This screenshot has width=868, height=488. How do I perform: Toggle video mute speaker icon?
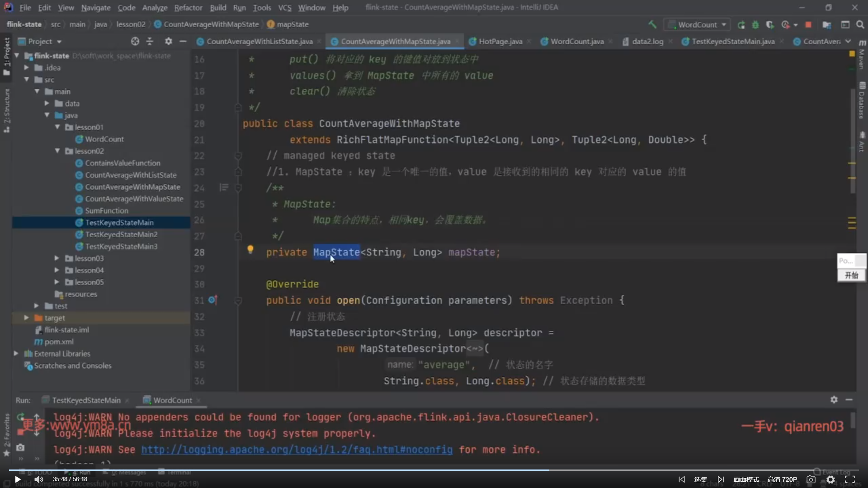pyautogui.click(x=39, y=479)
